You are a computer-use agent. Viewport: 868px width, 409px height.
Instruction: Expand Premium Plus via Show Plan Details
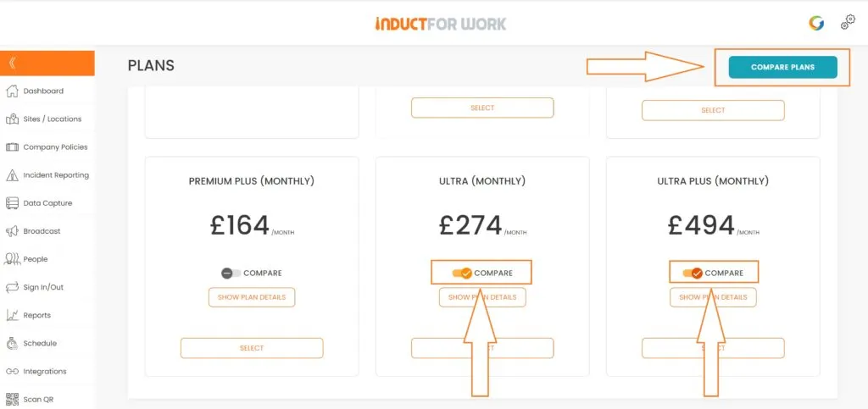pos(252,297)
